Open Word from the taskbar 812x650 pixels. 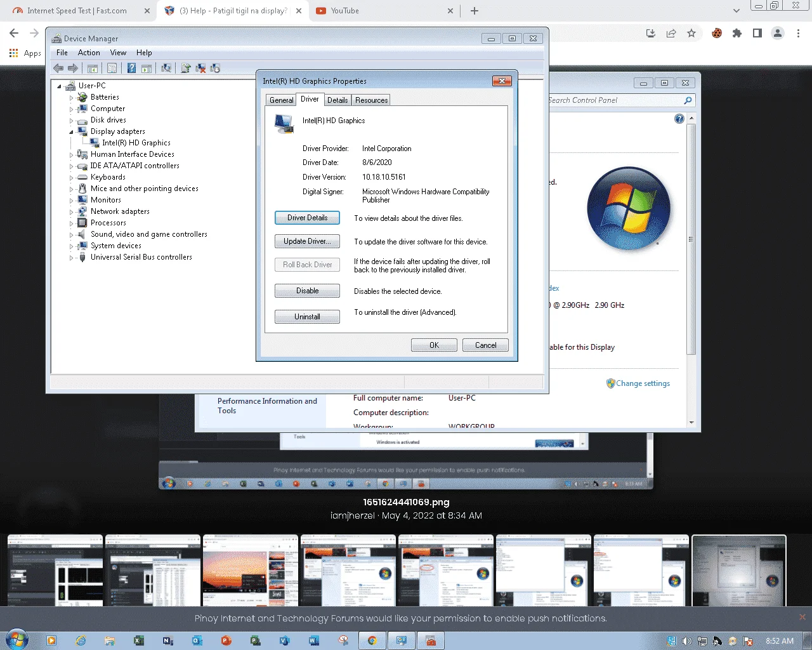point(314,640)
